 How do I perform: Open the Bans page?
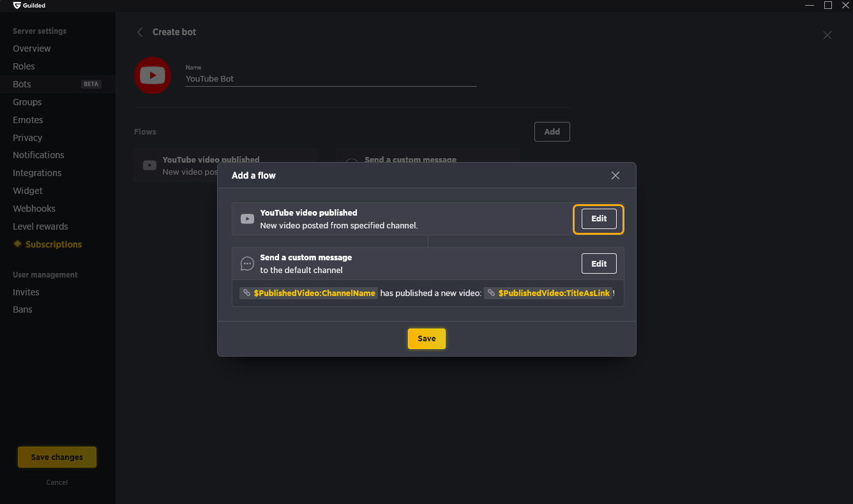click(x=22, y=309)
